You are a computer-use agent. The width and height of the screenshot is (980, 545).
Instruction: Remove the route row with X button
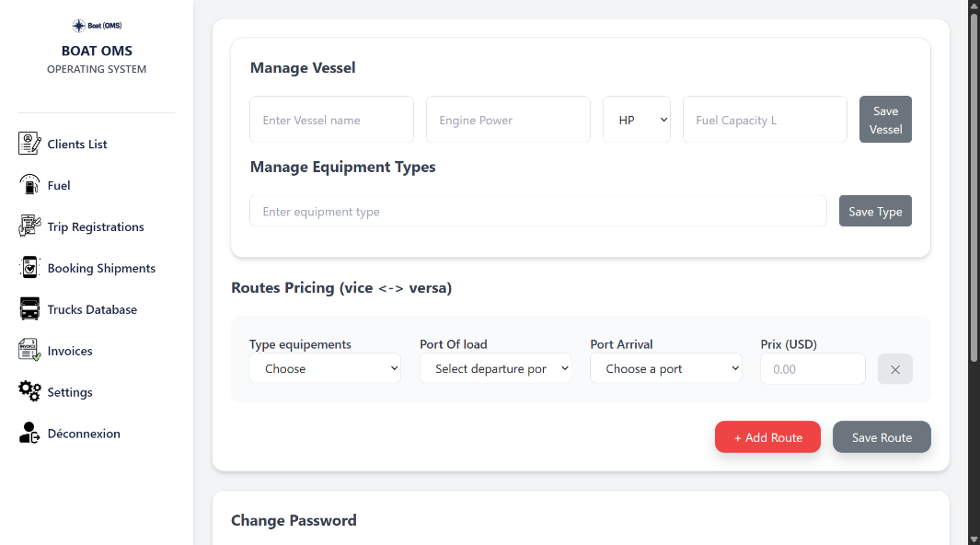coord(894,369)
